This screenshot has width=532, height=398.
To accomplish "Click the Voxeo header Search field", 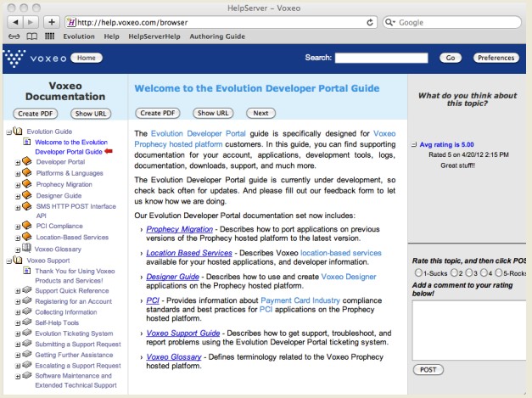I will pos(381,58).
